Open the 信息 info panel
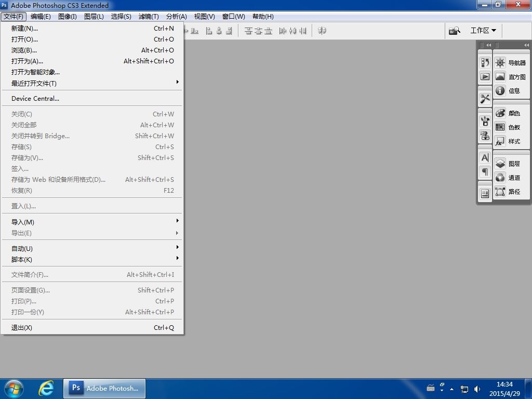This screenshot has width=532, height=399. (511, 90)
